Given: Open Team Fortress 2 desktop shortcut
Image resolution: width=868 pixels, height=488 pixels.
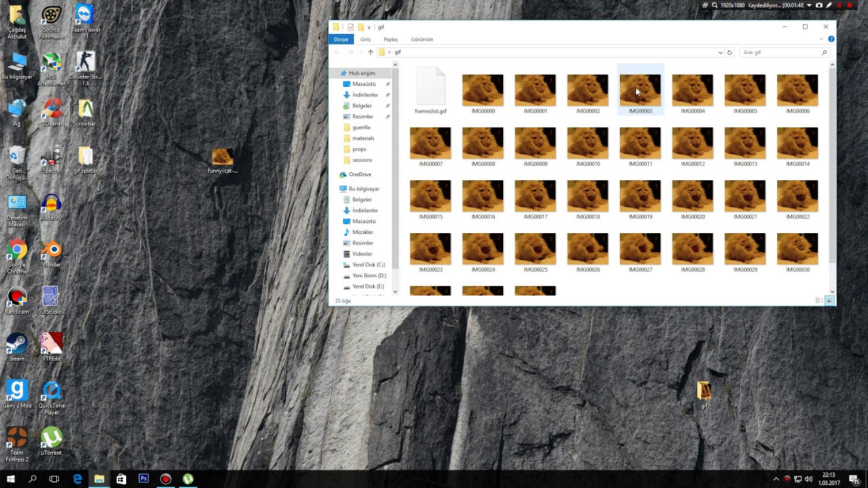Looking at the screenshot, I should click(17, 445).
